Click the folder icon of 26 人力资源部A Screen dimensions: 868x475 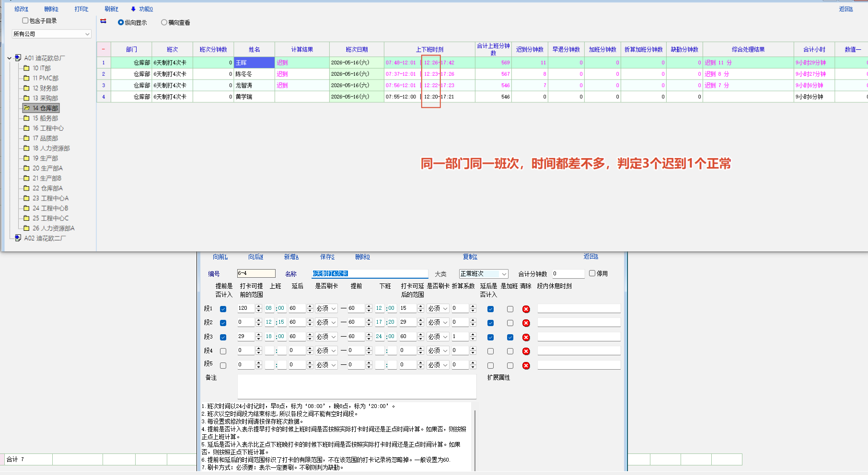(x=27, y=228)
